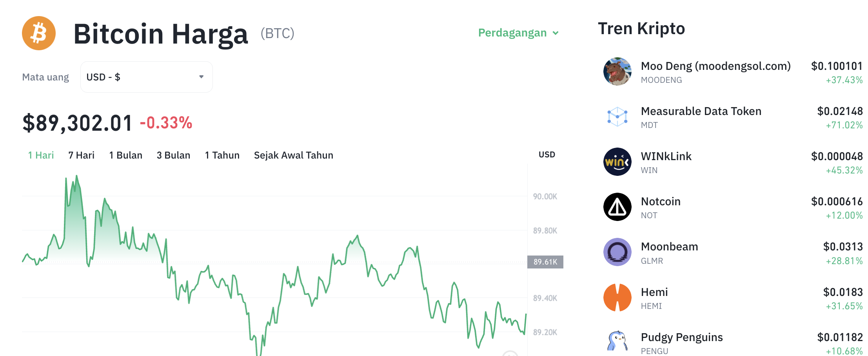Screen dimensions: 868x356
Task: Click the 89.61K price marker on chart axis
Action: (545, 261)
